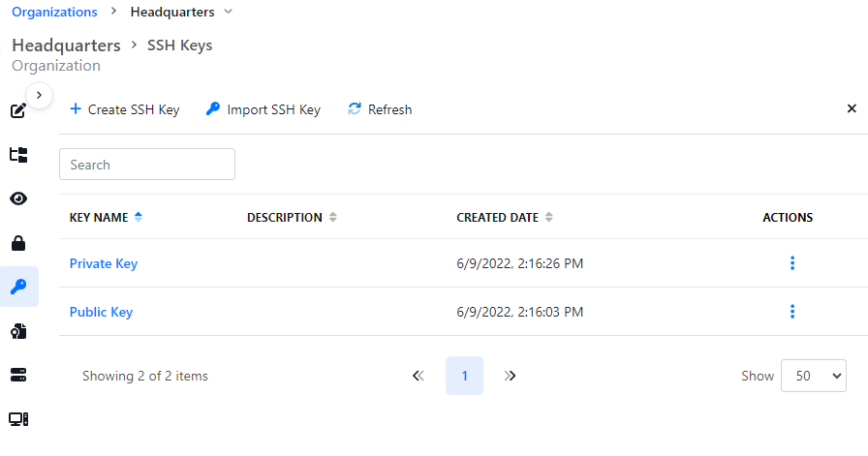Click the edit pencil icon in sidebar
Screen dimensions: 868x456
[18, 110]
